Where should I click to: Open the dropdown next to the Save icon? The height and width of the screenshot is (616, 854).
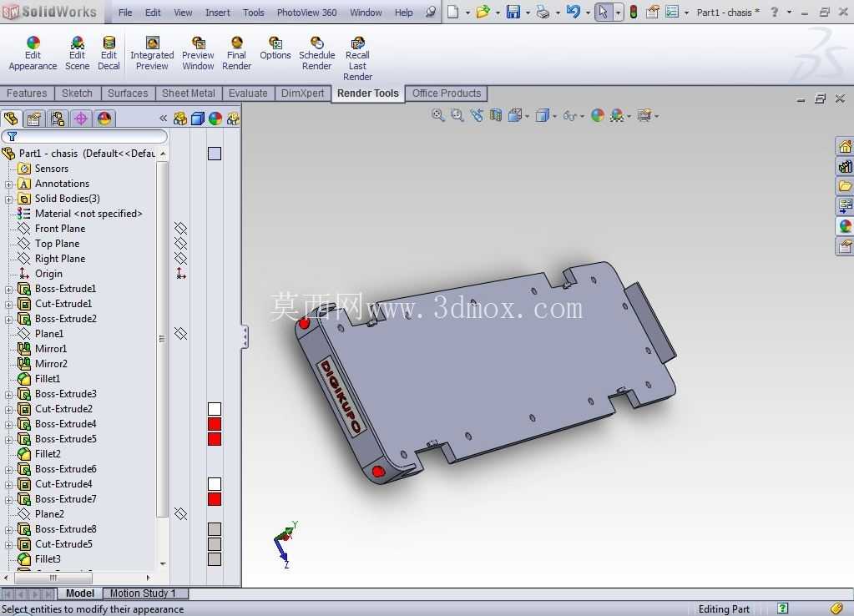528,12
